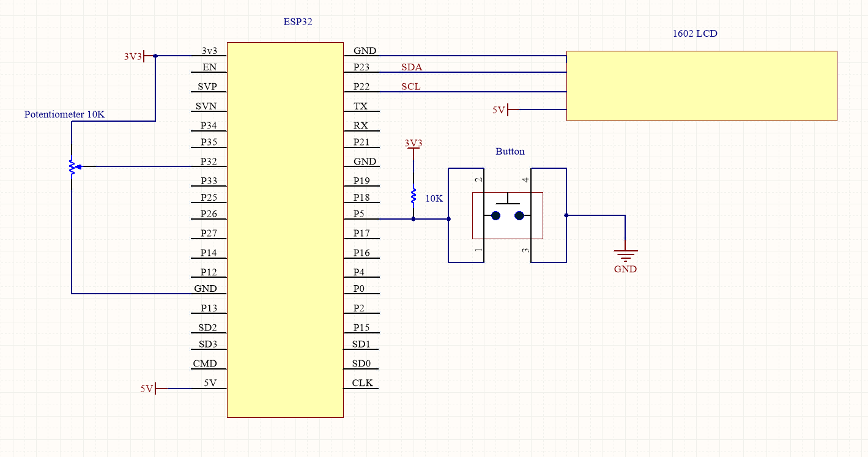Click the ESP32 designator label
Image resolution: width=868 pixels, height=457 pixels.
pos(298,21)
